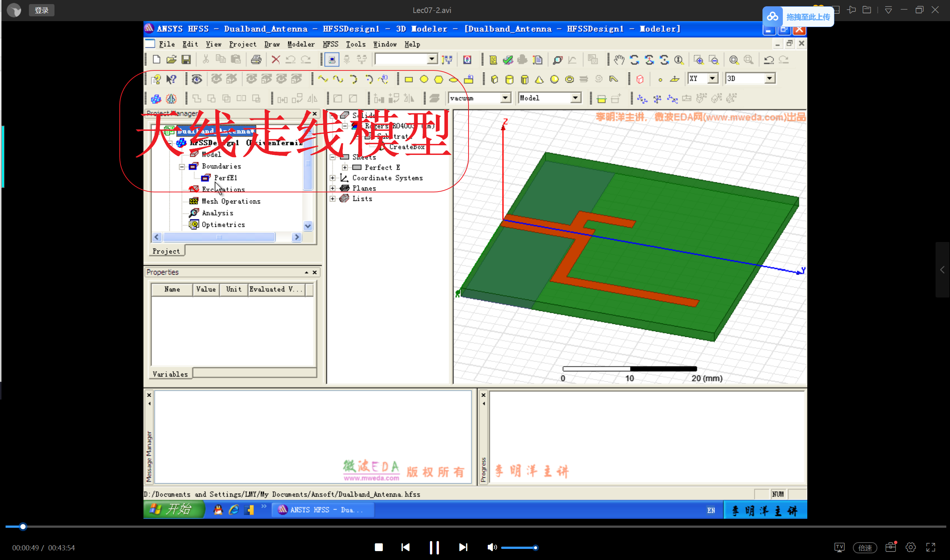Click the Windows Start button
Image resolution: width=950 pixels, height=560 pixels.
tap(174, 509)
